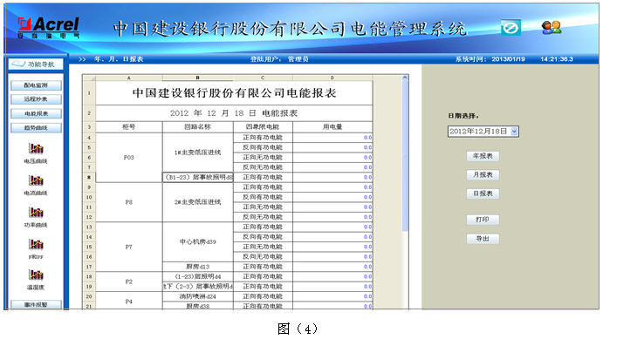Select the 远程抄表 menu item
This screenshot has width=644, height=346.
tap(36, 99)
